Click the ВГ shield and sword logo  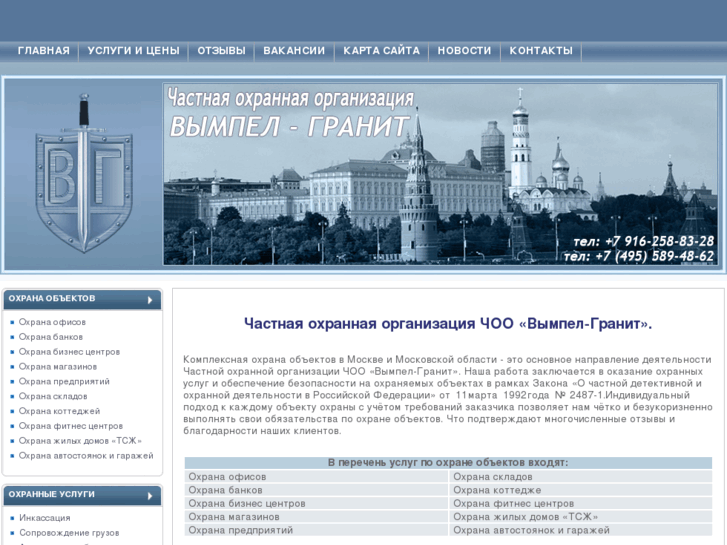click(x=84, y=174)
